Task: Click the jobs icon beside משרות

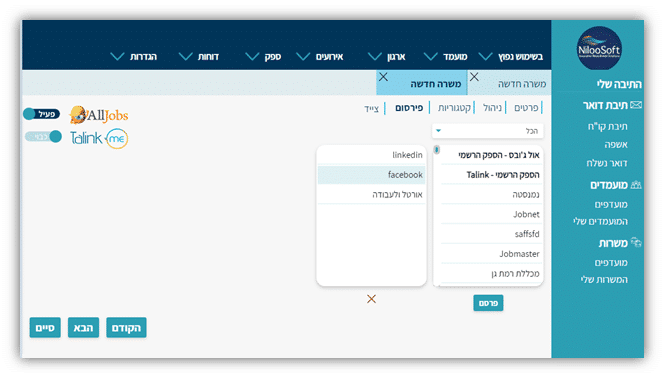Action: coord(636,242)
